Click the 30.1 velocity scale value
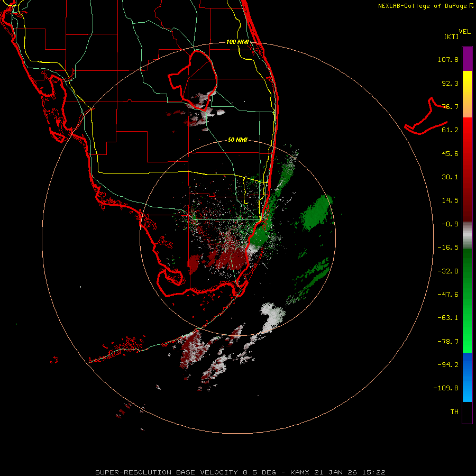 450,177
